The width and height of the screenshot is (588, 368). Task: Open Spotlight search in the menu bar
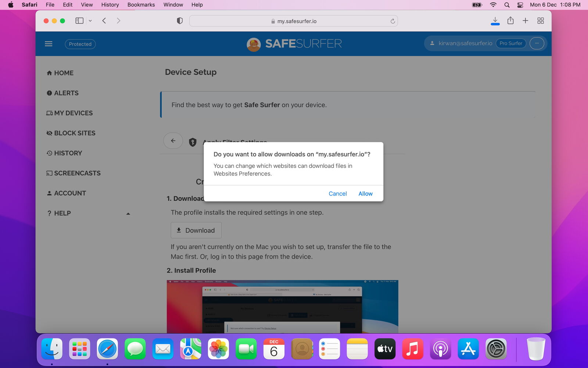click(x=507, y=5)
